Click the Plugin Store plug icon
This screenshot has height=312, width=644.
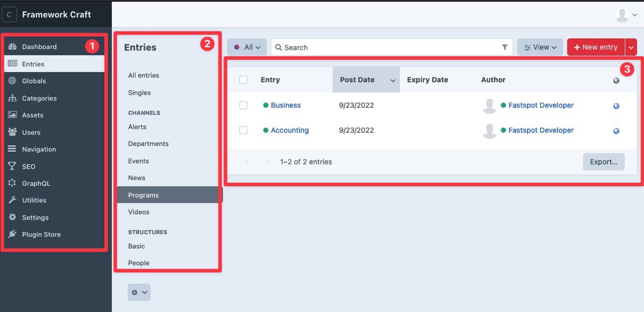point(12,234)
